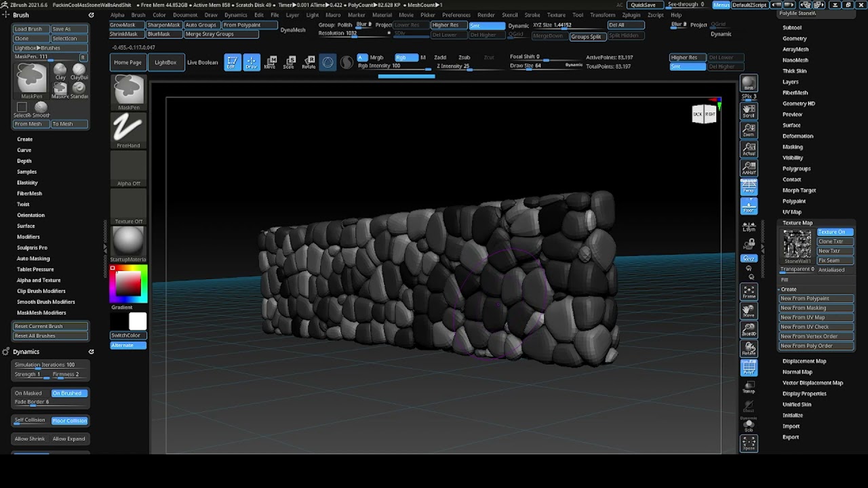868x488 pixels.
Task: Click the Scroll canvas icon
Action: [749, 110]
